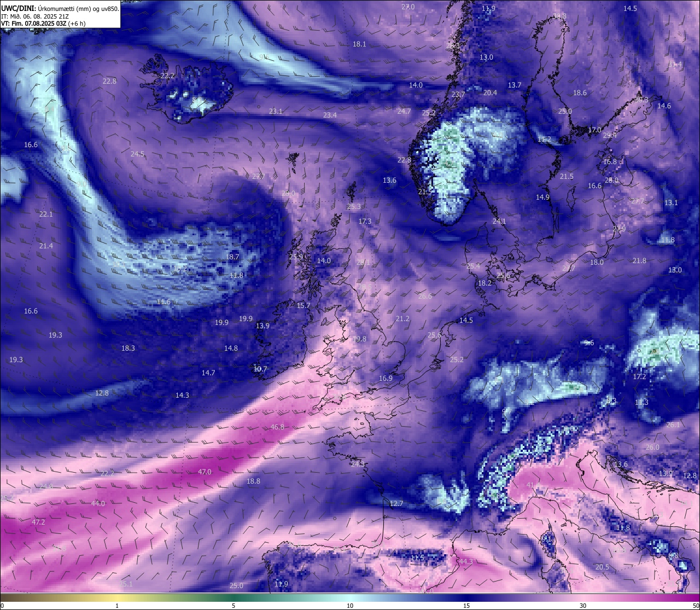Click the map value '15.7'
This screenshot has width=700, height=610.
304,306
